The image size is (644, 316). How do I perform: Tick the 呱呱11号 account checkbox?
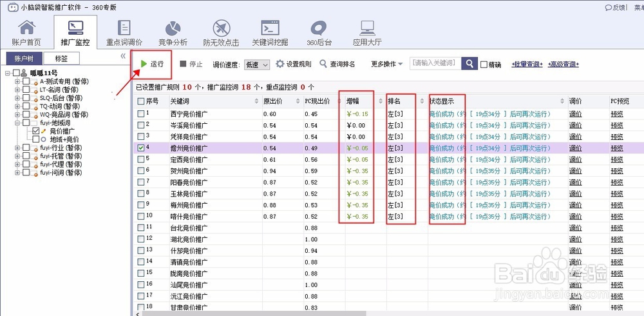coord(16,73)
